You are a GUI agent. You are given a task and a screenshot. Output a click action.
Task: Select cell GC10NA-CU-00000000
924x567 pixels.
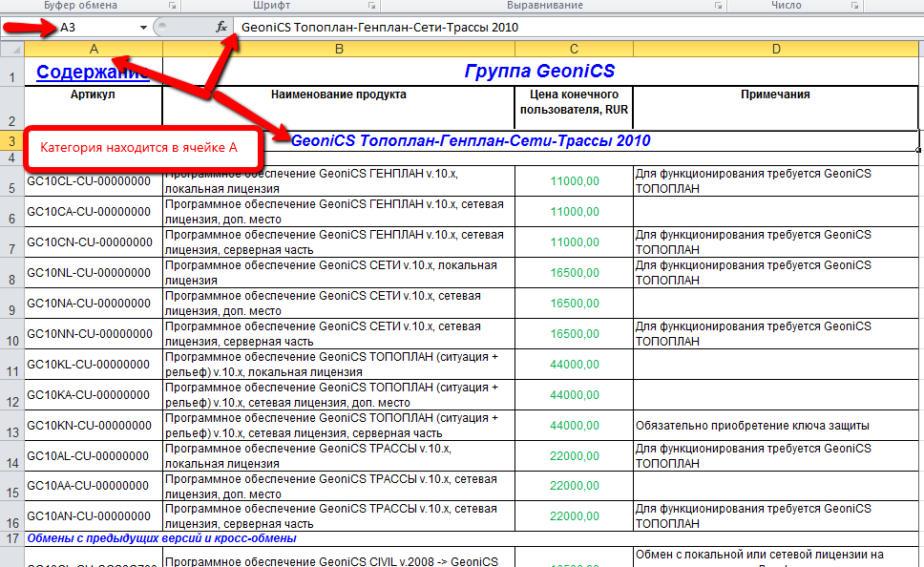[x=94, y=304]
